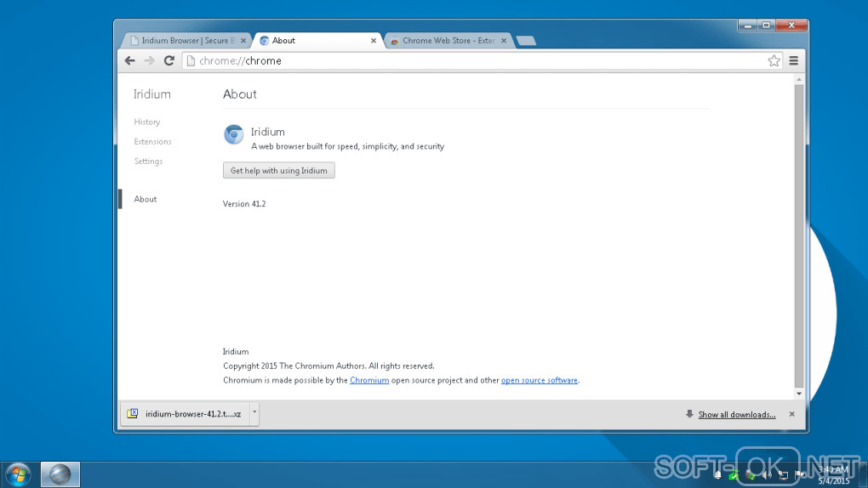Close the downloads bar

(791, 414)
